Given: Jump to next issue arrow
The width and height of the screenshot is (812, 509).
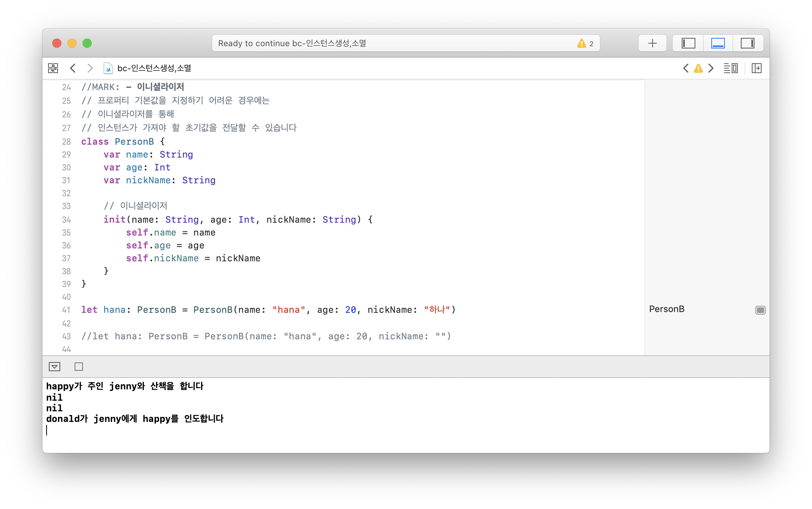Looking at the screenshot, I should (x=711, y=68).
